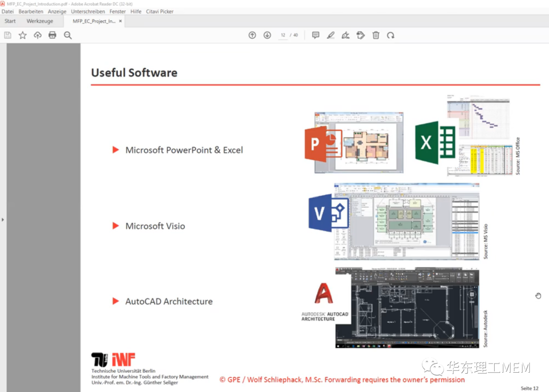Screen dimensions: 549x392
Task: Open the Unterschreiben menu
Action: (88, 11)
